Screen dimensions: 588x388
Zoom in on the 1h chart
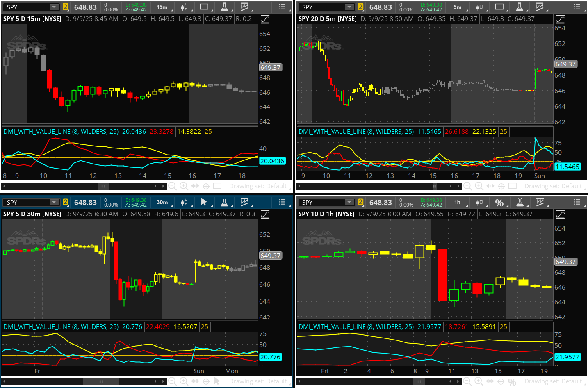(x=479, y=381)
